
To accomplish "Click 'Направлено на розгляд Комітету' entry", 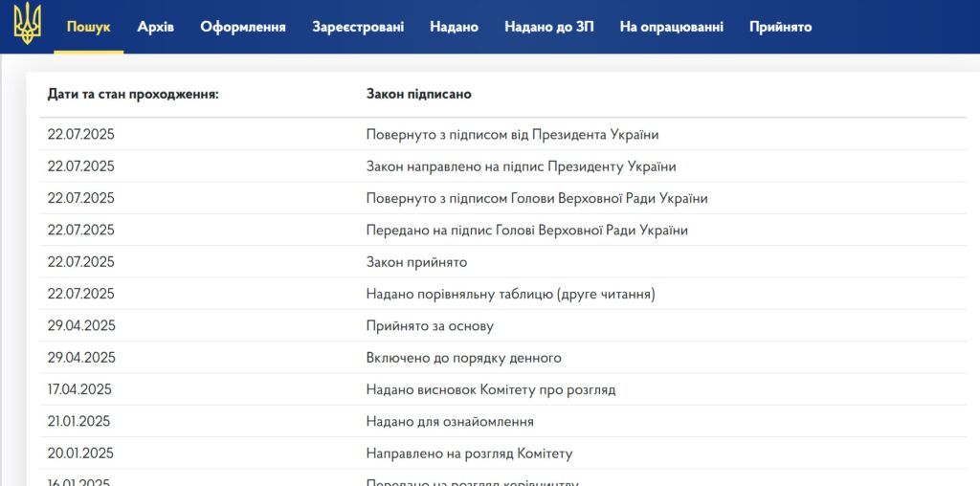I will pyautogui.click(x=469, y=453).
